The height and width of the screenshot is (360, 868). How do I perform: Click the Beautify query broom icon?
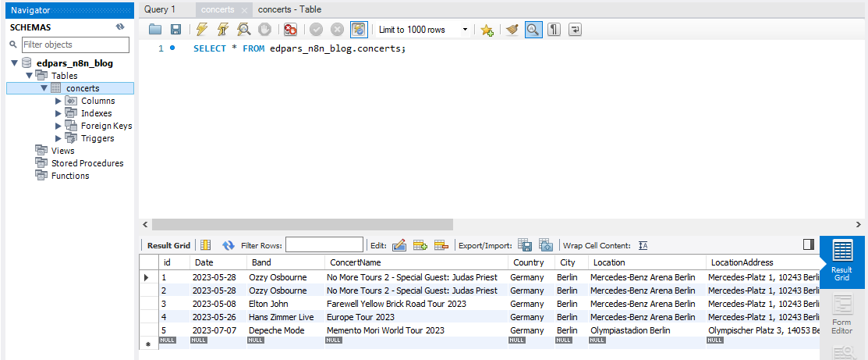(512, 30)
